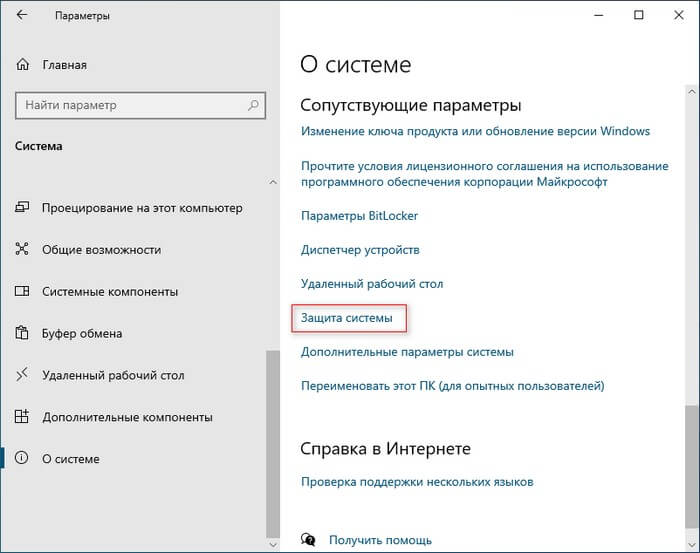Viewport: 700px width, 553px height.
Task: Click the back arrow in Параметры header
Action: (x=23, y=16)
